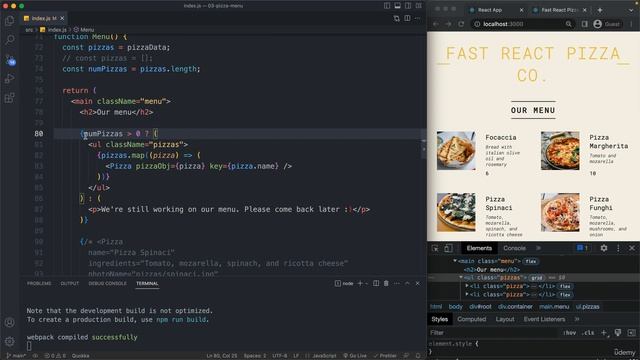Image resolution: width=640 pixels, height=360 pixels.
Task: Open the new terminal launch profile dropdown
Action: pyautogui.click(x=367, y=283)
